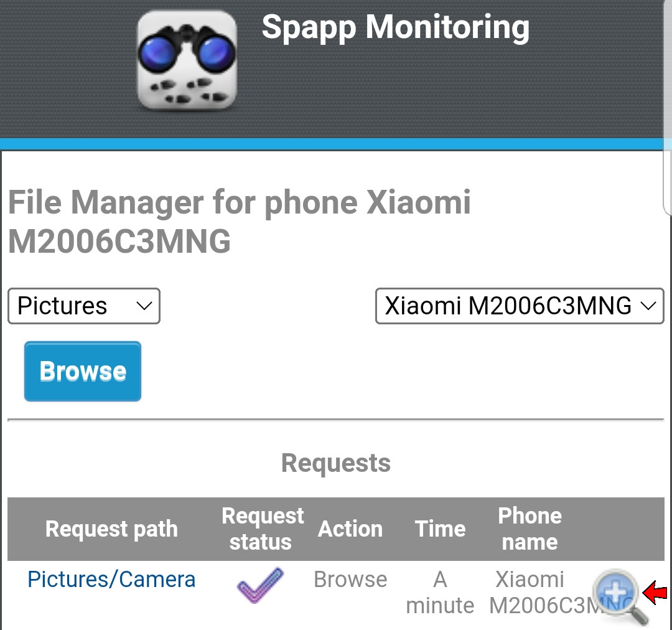Click the Request path column header
This screenshot has height=630, width=672.
[x=111, y=529]
